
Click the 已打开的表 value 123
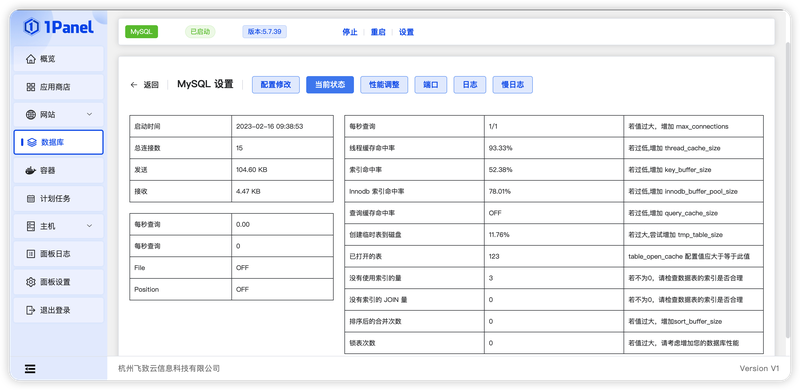pos(493,256)
